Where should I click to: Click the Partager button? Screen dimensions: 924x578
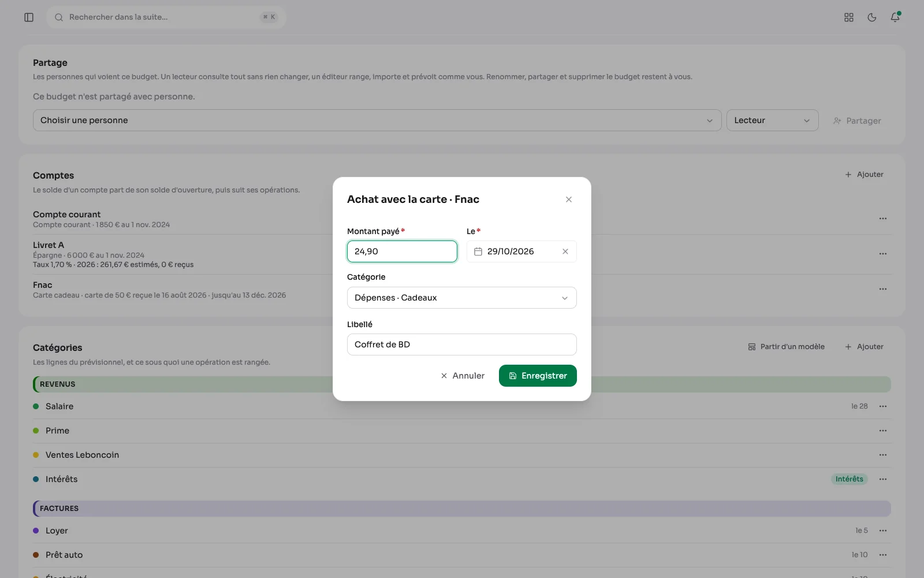coord(857,121)
